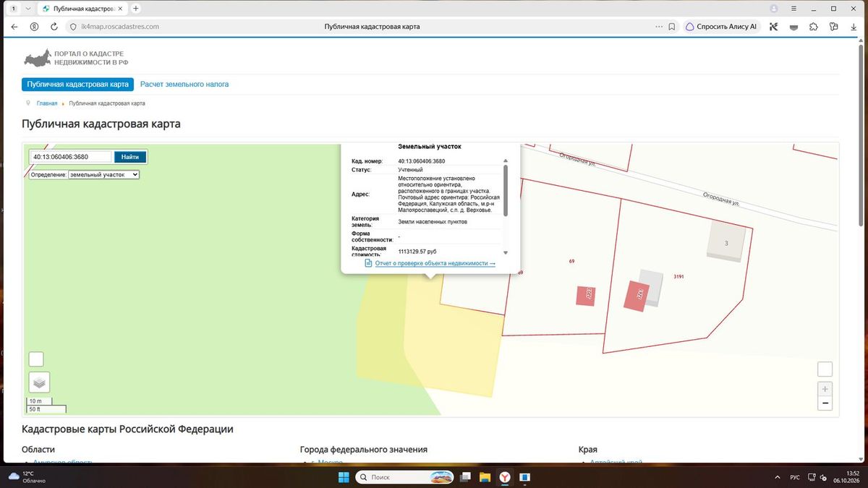The height and width of the screenshot is (488, 868).
Task: Focus the cadastral number search field
Action: (71, 157)
